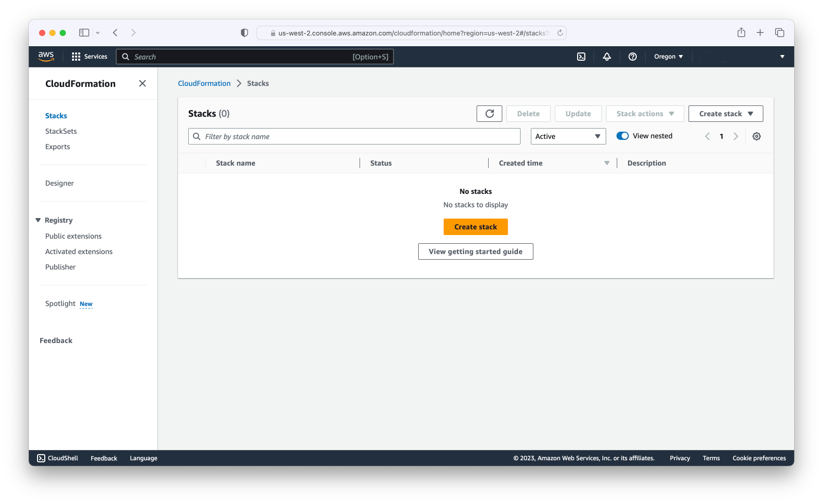Go to next page of stacks
The image size is (823, 504).
[x=736, y=136]
